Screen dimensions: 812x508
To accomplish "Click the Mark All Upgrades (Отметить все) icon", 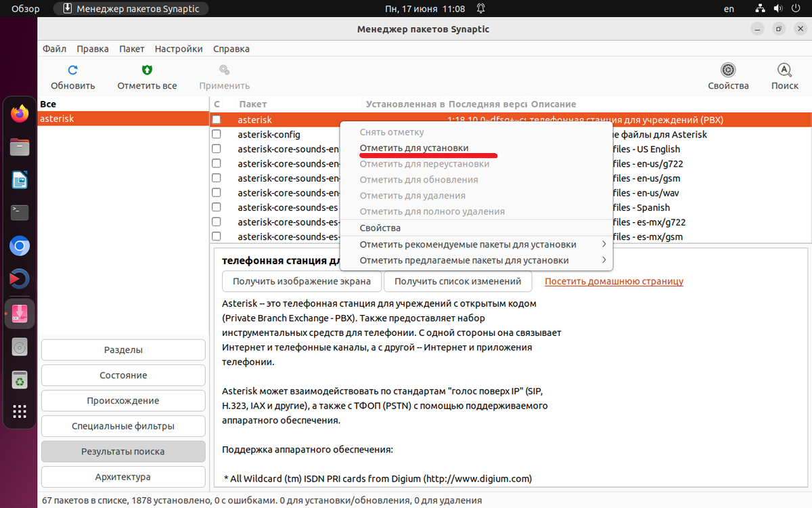I will tap(147, 70).
